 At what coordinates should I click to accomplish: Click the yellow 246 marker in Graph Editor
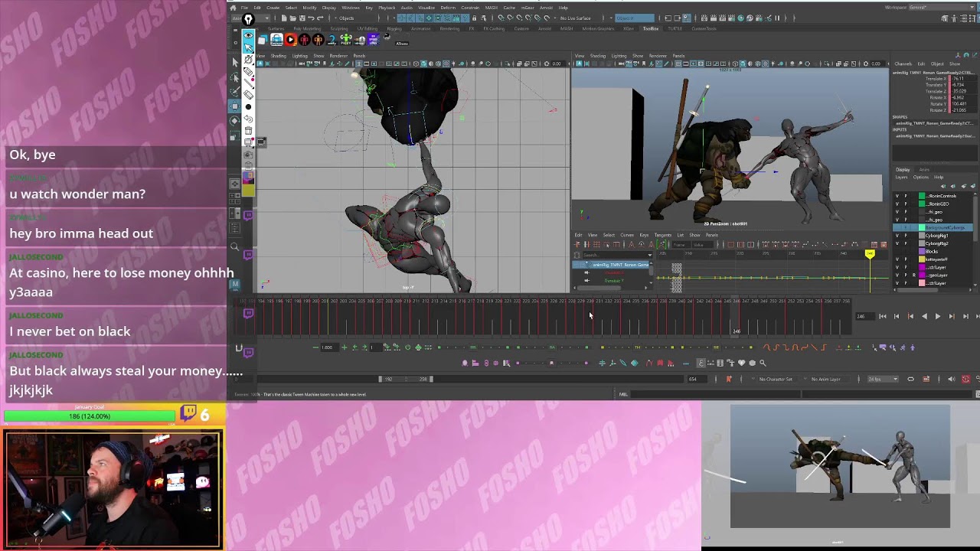pos(870,253)
